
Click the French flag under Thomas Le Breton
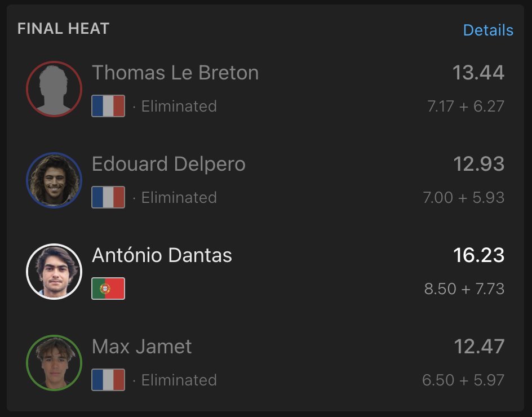(108, 106)
